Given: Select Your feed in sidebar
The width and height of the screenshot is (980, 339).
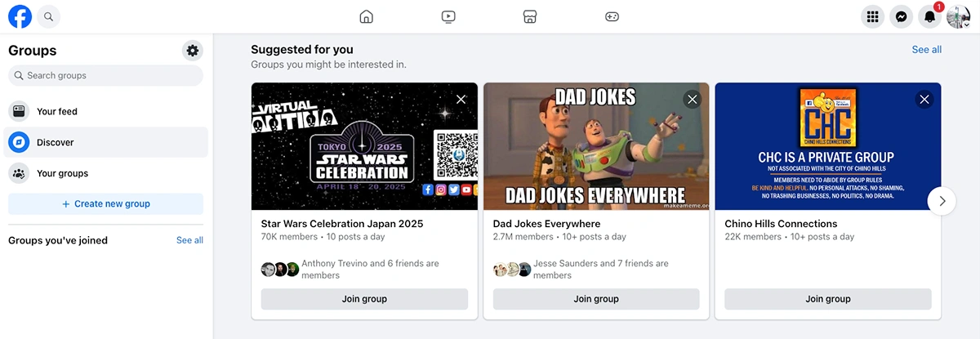Looking at the screenshot, I should coord(56,111).
